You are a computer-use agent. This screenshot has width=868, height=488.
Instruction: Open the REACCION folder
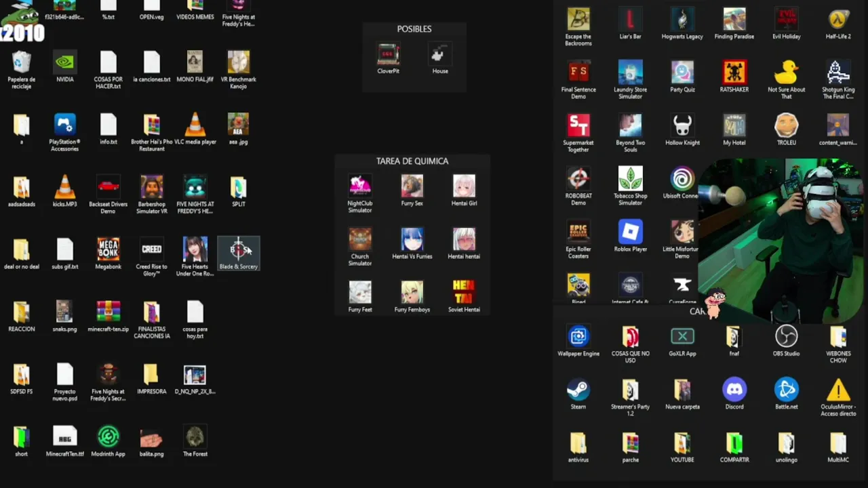[x=22, y=312]
